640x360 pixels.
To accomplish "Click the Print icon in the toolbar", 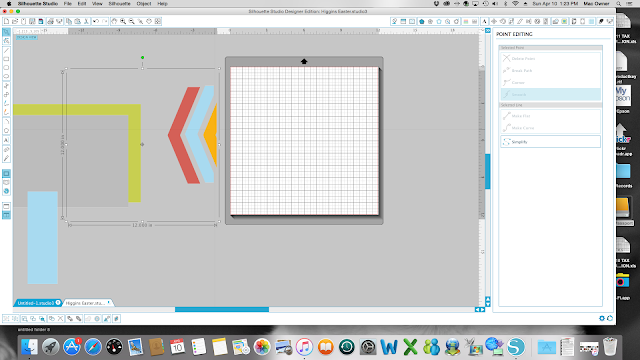I will pos(50,21).
